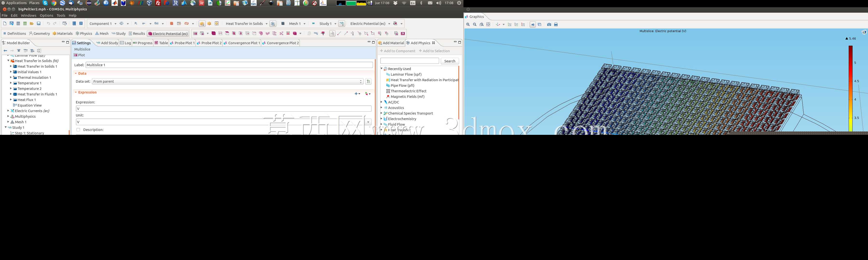This screenshot has height=260, width=868.
Task: Open the Data set From parent combo box
Action: pyautogui.click(x=227, y=82)
